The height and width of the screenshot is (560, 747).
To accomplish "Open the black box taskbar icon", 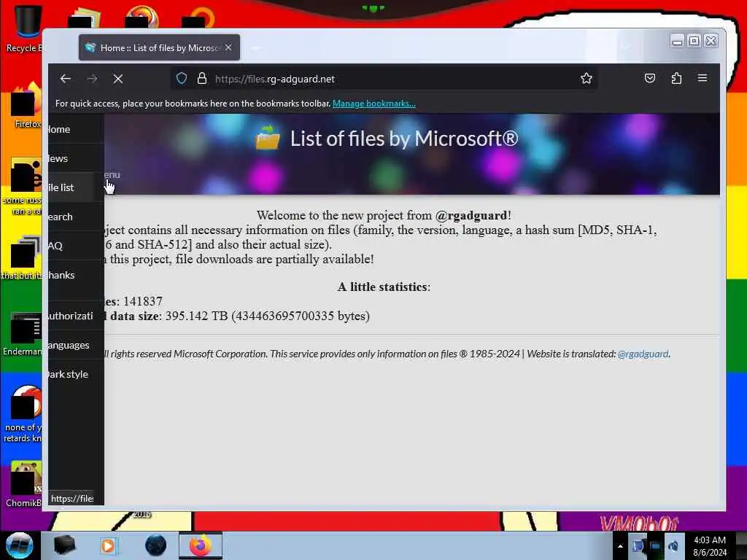I will point(64,545).
